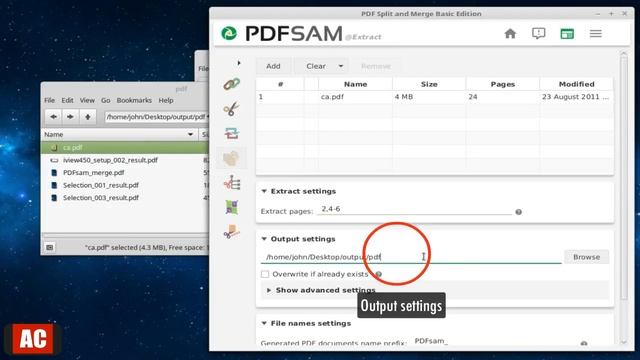
Task: Select ca.pdf row in PDFsam table
Action: 435,97
